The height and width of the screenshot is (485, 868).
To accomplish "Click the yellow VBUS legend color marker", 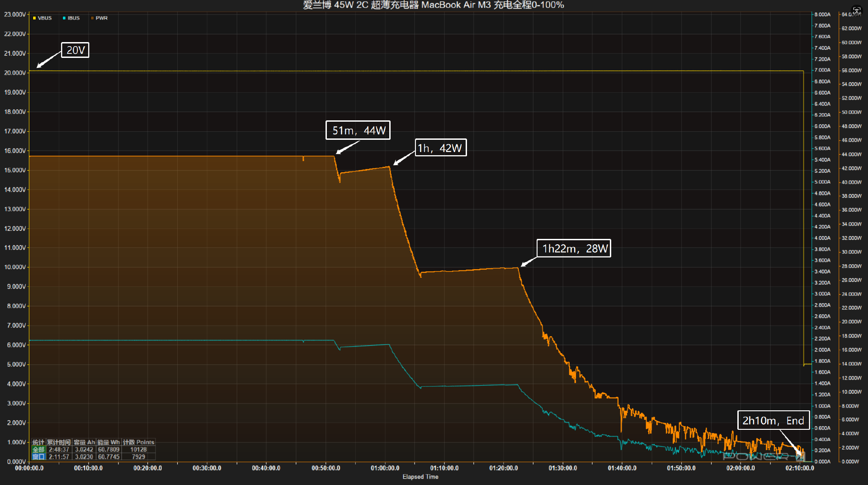I will point(34,18).
